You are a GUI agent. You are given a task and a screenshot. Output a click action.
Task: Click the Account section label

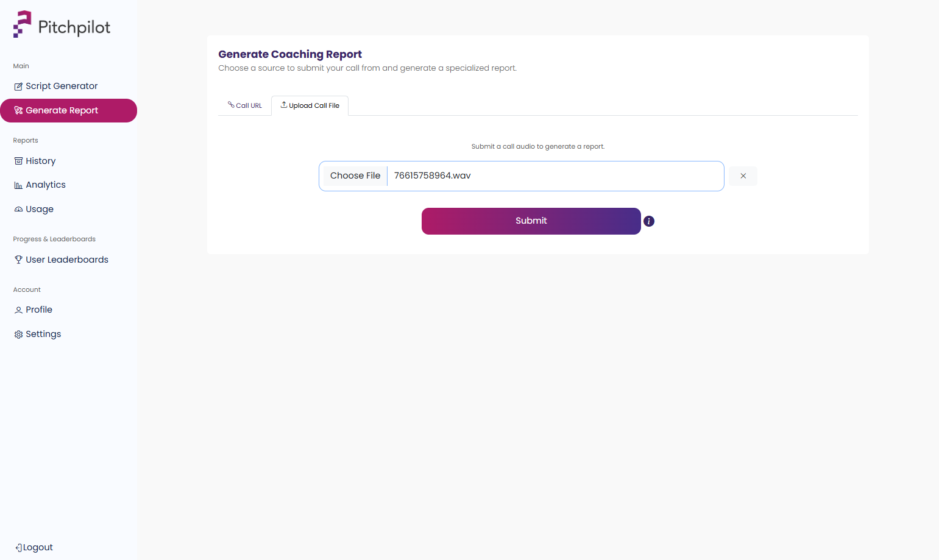[x=27, y=290]
